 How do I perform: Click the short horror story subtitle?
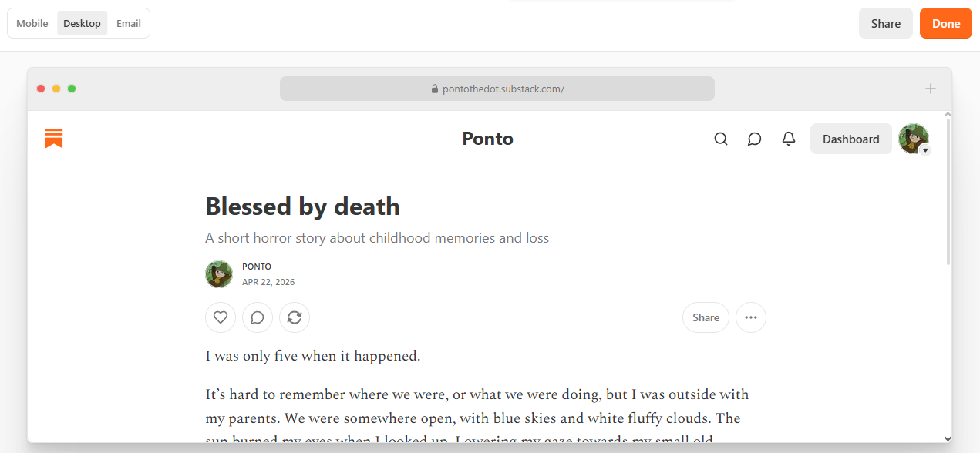[x=377, y=238]
